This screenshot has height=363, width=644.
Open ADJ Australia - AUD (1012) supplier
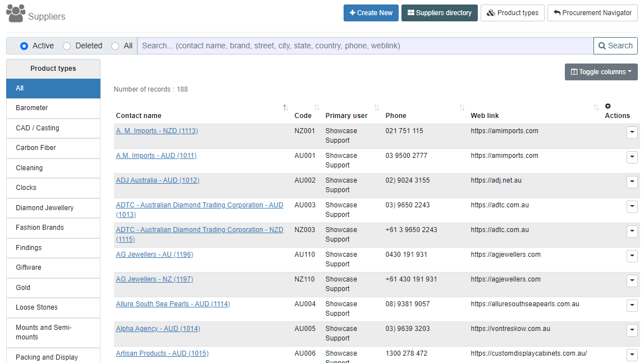[158, 180]
